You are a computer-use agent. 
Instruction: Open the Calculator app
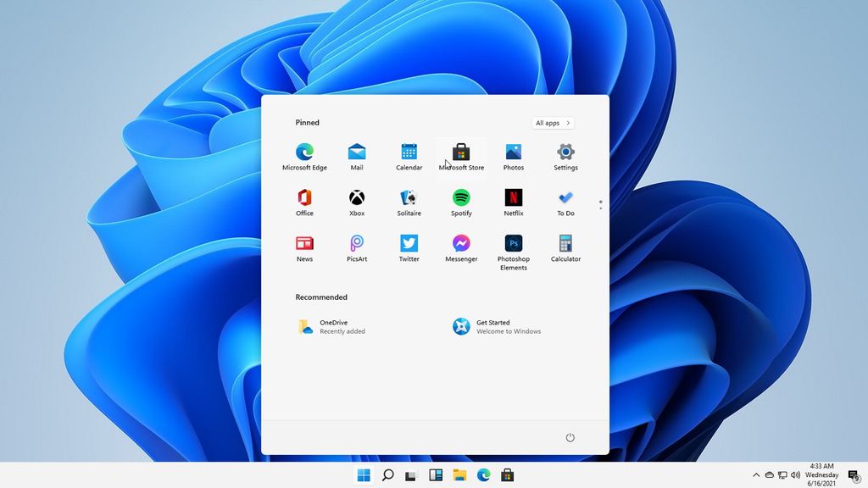point(565,243)
